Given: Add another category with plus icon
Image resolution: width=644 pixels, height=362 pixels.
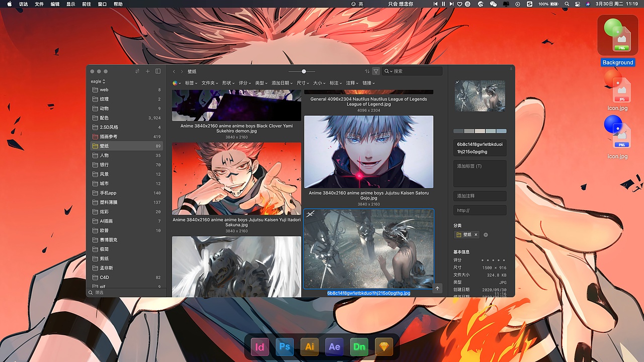Looking at the screenshot, I should (486, 235).
